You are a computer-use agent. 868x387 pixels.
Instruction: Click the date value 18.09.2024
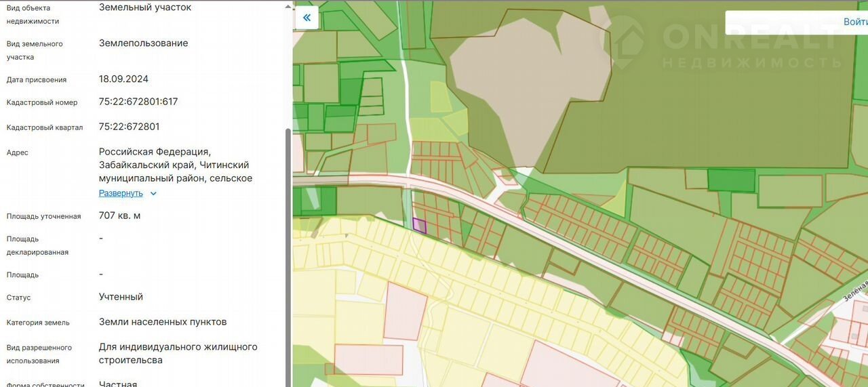pos(123,79)
